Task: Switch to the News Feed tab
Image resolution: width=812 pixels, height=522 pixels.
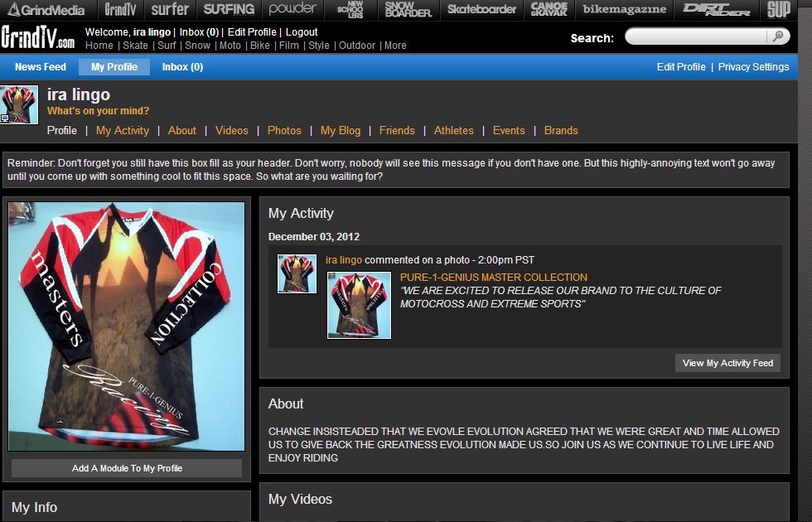Action: [x=41, y=67]
